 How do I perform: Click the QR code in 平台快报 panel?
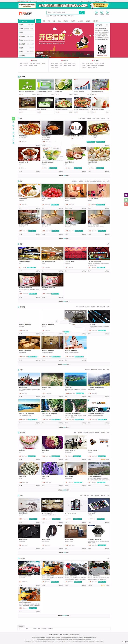click(102, 49)
